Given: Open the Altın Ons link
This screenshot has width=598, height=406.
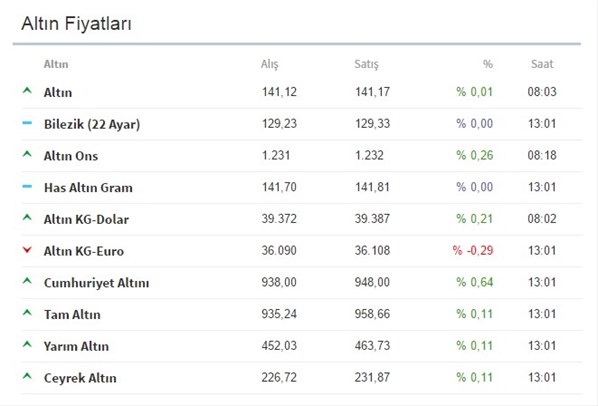Looking at the screenshot, I should coord(71,156).
